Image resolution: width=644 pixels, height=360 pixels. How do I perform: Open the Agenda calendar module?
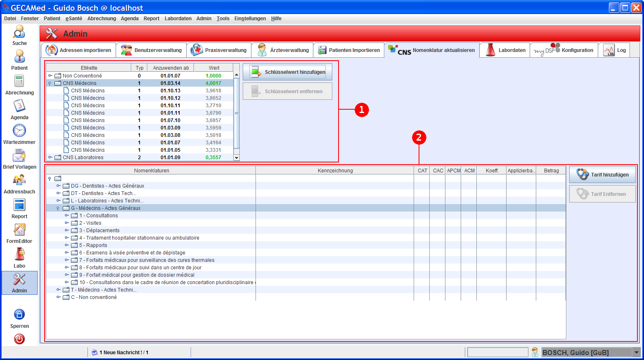click(19, 106)
